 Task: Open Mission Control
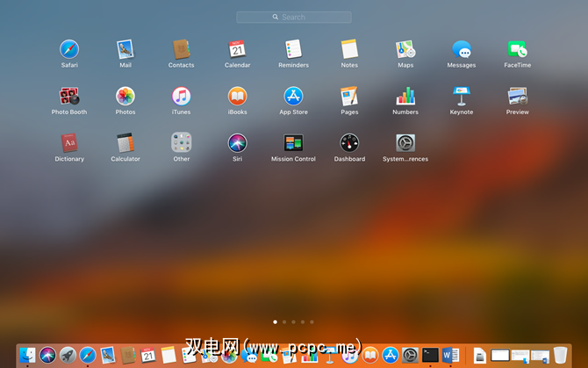coord(293,143)
